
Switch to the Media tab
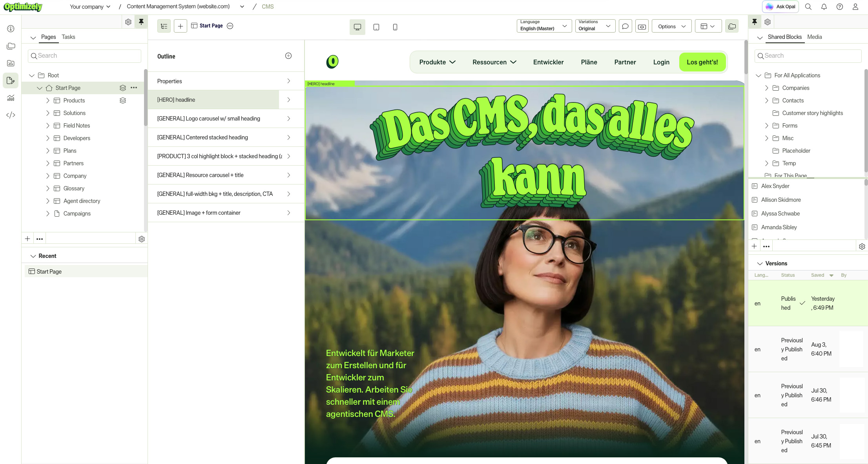coord(815,37)
